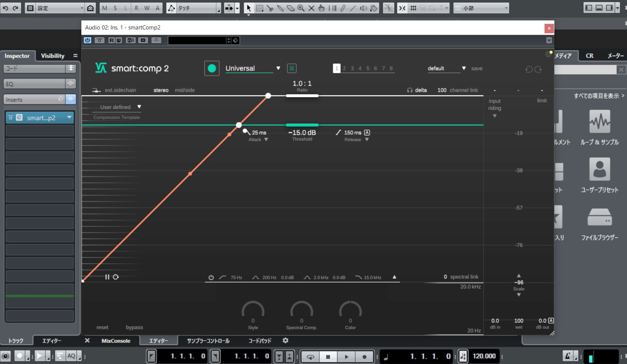This screenshot has height=364, width=627.
Task: Open the lower zone setup gear
Action: tap(286, 341)
